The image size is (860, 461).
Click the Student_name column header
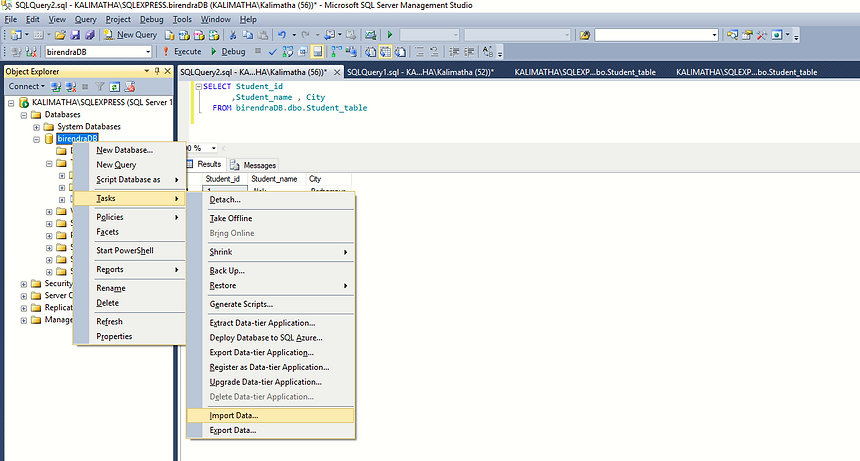[x=274, y=179]
